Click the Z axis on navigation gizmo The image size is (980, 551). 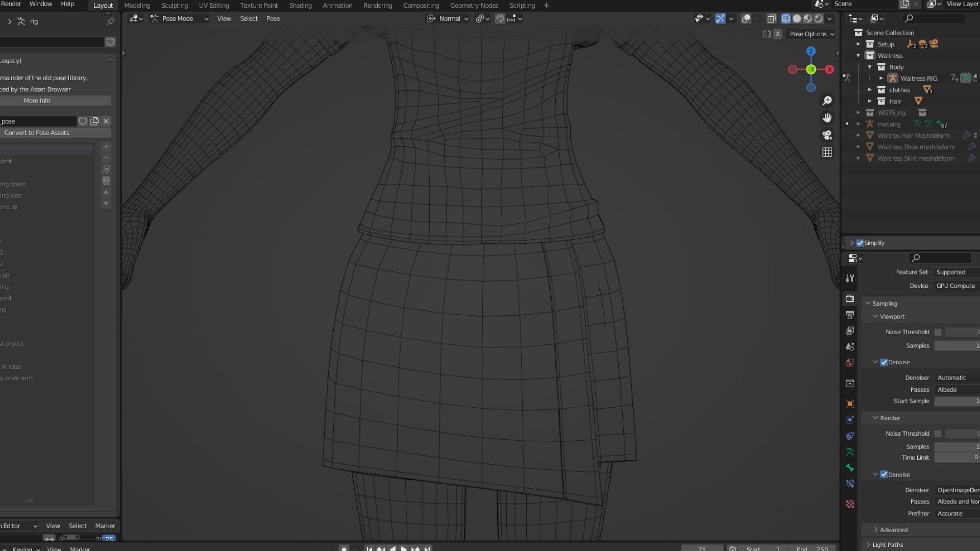[811, 52]
